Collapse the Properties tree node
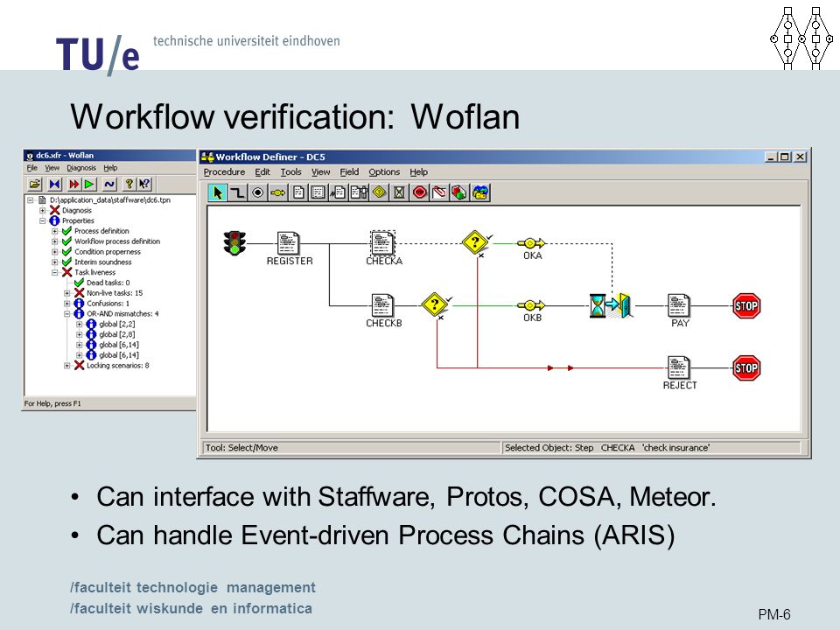The height and width of the screenshot is (630, 840). coord(42,220)
